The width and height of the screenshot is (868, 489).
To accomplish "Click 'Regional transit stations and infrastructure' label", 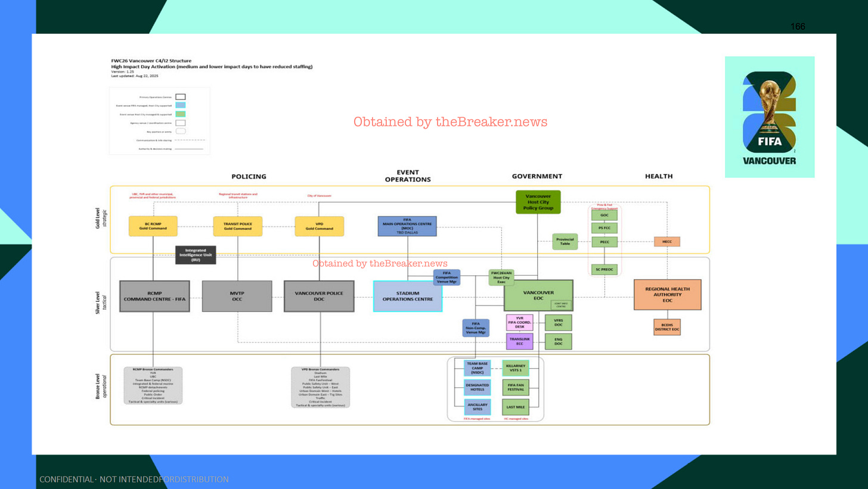I will click(x=238, y=195).
